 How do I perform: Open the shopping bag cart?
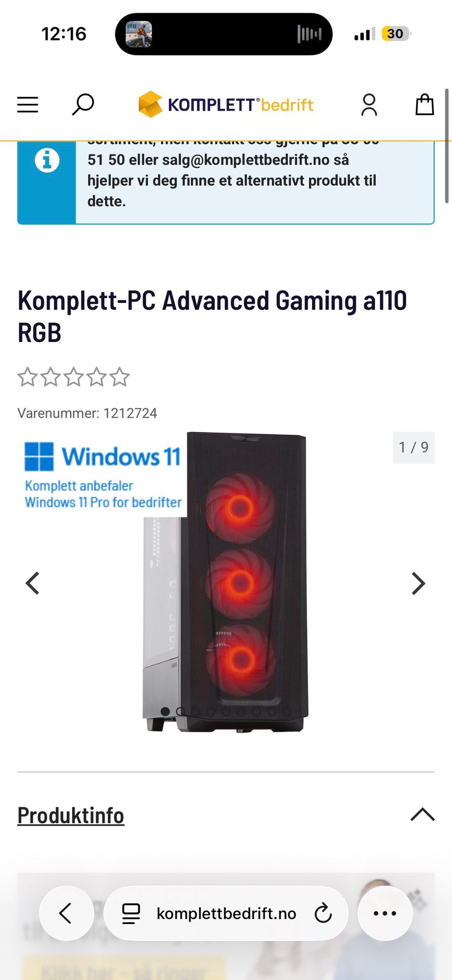point(425,105)
